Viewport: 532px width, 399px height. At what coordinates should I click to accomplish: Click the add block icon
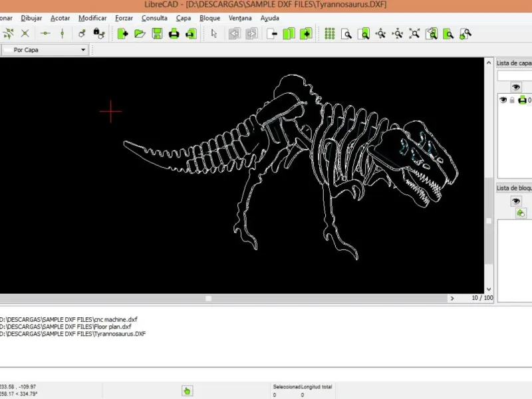coord(521,213)
